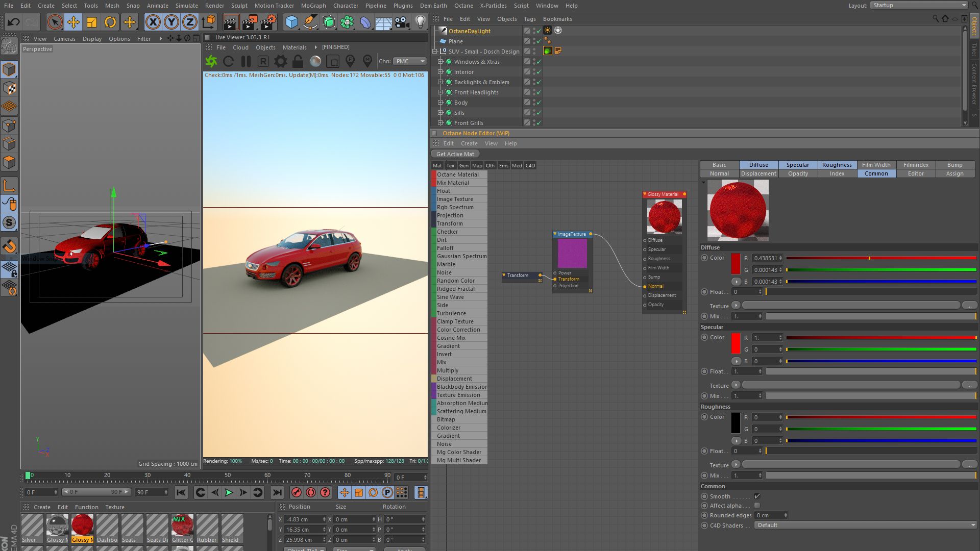Open Live Viewer settings gear
980x551 pixels.
[280, 61]
